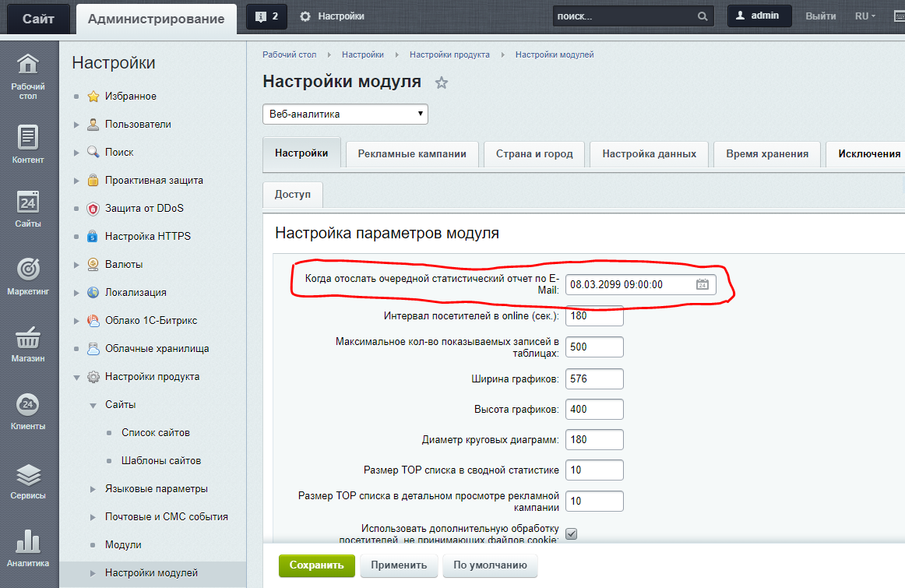Open the Настройка данных tab
The width and height of the screenshot is (905, 588).
650,154
